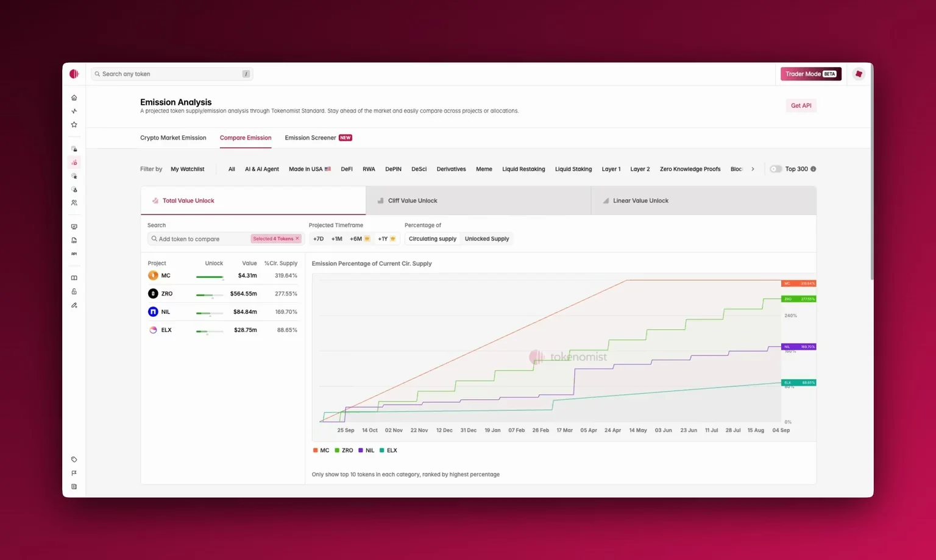Open the sidebar coin-with-lock icon
The image size is (936, 560).
tap(74, 149)
